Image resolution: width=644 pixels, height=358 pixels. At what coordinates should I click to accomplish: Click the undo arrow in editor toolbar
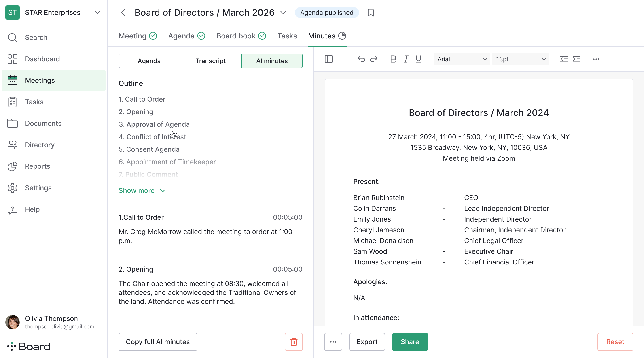[x=361, y=59]
